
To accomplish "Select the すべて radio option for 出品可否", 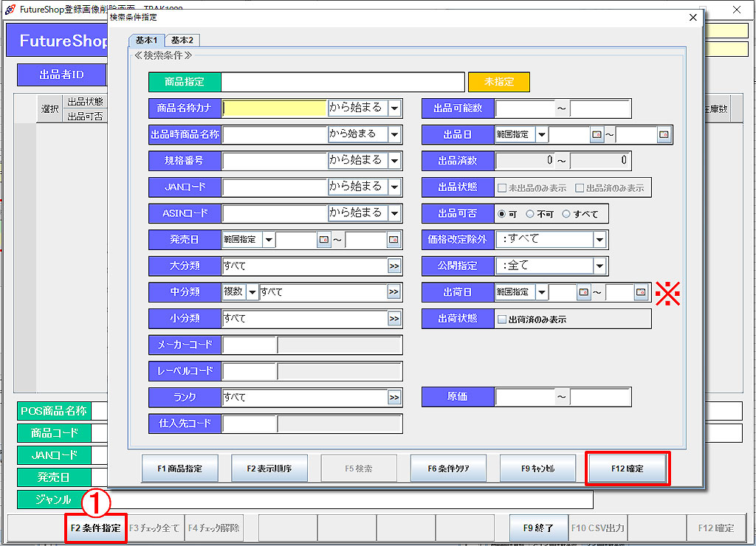I will (x=566, y=214).
